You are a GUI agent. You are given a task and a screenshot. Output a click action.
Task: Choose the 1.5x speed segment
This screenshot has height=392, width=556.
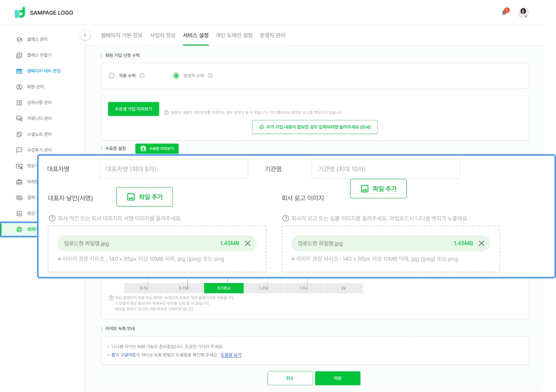point(303,288)
